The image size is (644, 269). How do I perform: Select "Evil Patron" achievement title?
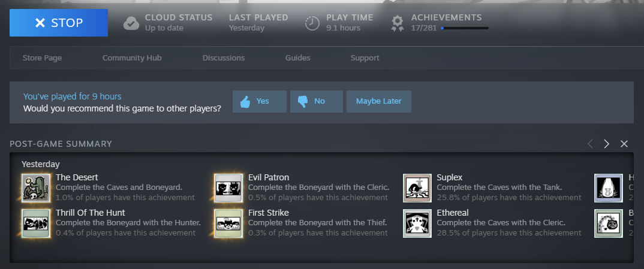coord(269,177)
